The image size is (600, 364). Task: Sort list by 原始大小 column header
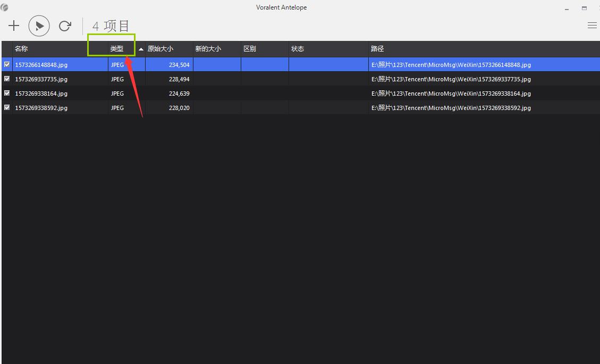pyautogui.click(x=160, y=49)
